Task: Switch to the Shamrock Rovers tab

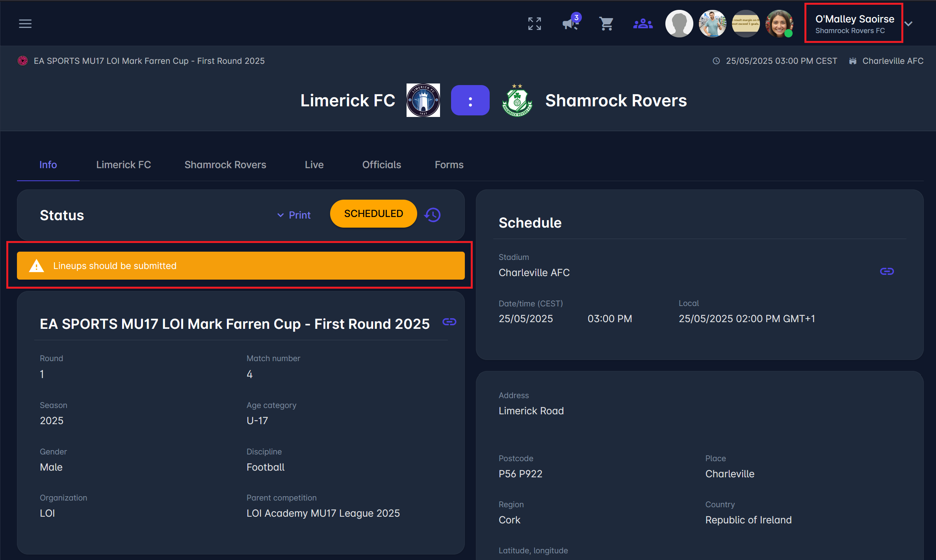Action: click(225, 165)
